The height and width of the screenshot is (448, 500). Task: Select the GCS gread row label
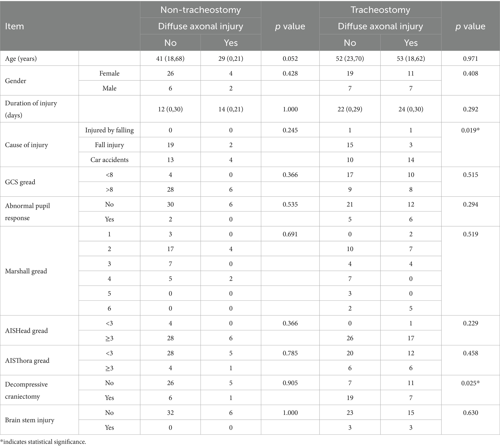[20, 182]
